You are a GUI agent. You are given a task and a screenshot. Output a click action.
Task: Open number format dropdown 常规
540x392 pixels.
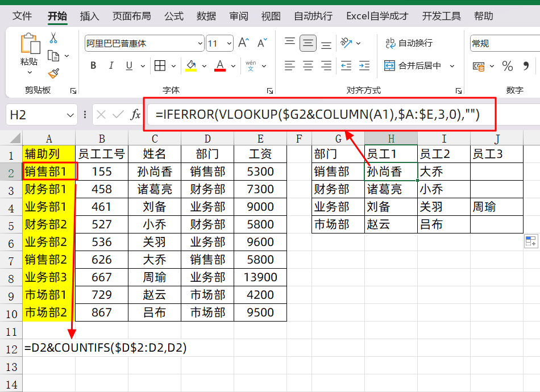tap(505, 43)
